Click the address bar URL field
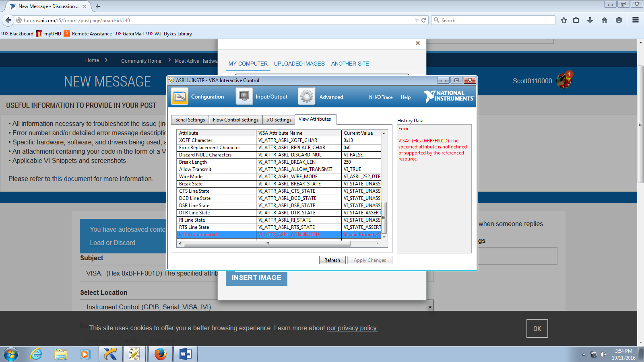644x362 pixels. coord(217,20)
